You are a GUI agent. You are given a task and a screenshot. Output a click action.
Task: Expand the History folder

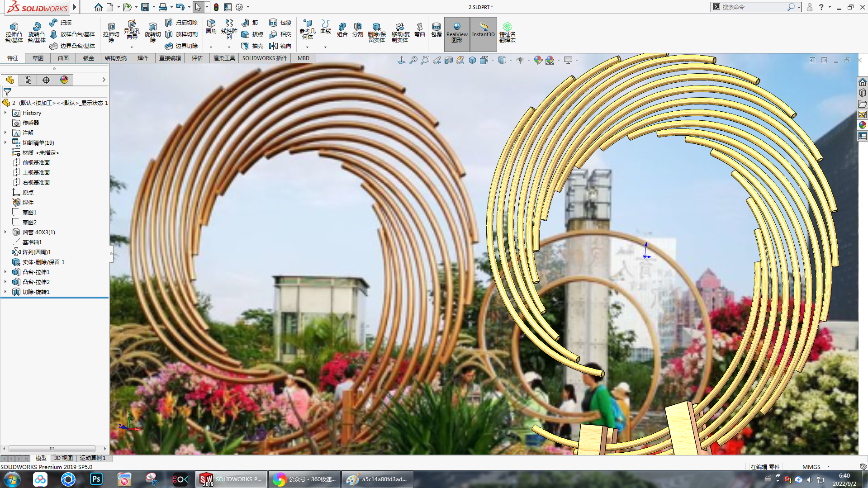click(x=5, y=113)
